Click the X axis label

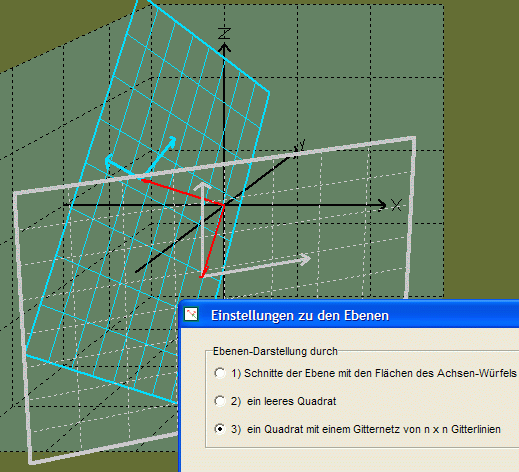[396, 205]
